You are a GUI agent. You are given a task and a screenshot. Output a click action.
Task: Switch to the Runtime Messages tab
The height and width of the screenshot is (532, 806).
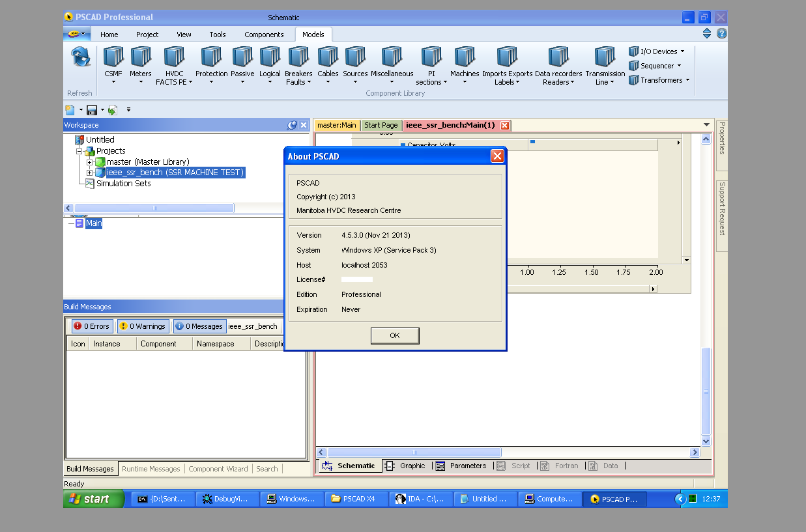click(x=151, y=469)
